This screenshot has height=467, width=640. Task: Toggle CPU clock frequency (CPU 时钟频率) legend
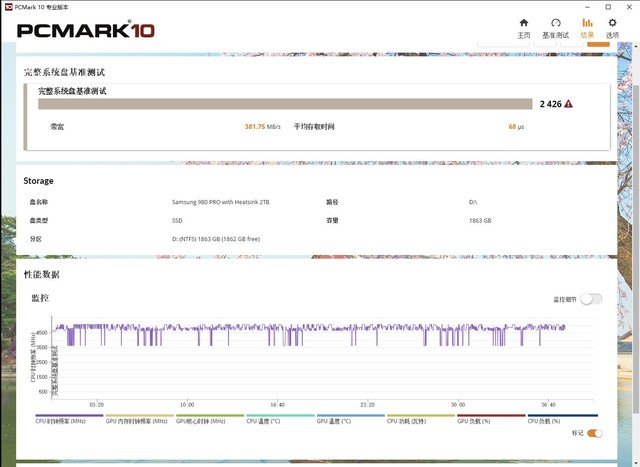[60, 421]
